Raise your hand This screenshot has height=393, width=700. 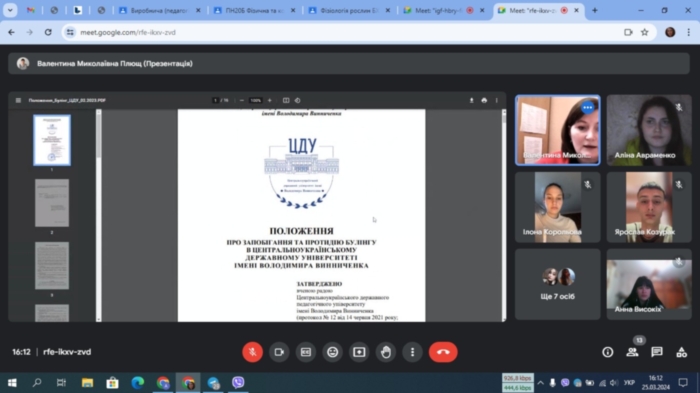(386, 352)
